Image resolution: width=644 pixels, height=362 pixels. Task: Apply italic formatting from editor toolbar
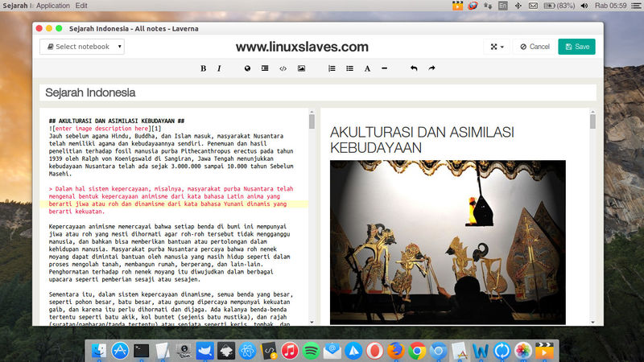point(219,68)
